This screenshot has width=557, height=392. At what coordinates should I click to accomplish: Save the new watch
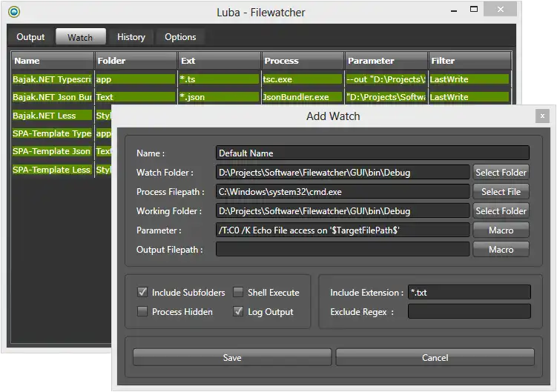point(232,357)
